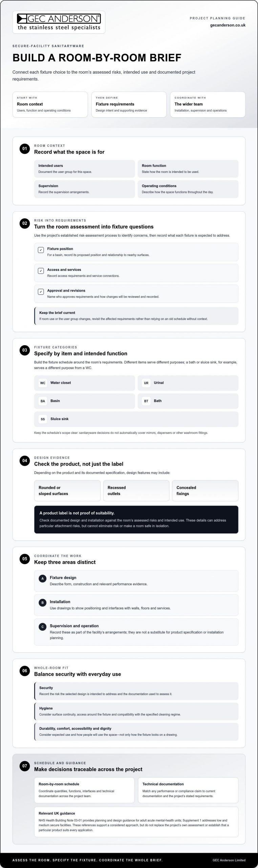
Task: Click the Relevant UK guidance panel
Action: point(136,822)
